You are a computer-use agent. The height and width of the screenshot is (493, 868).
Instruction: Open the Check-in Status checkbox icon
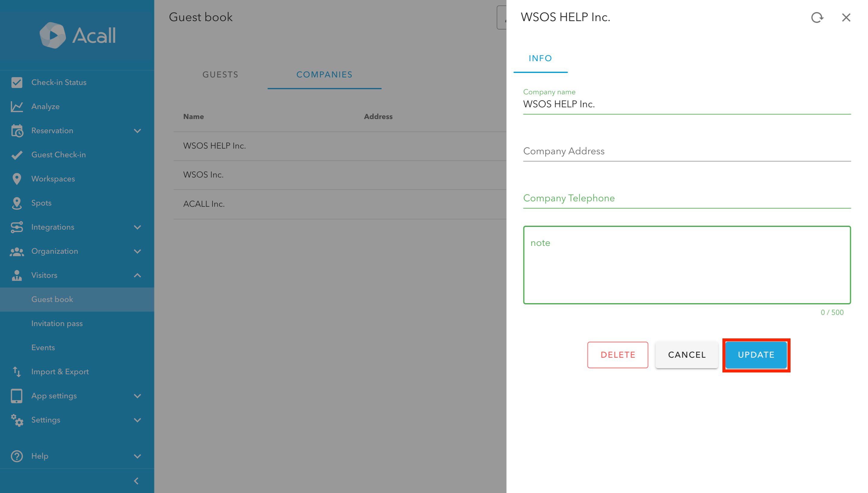17,82
